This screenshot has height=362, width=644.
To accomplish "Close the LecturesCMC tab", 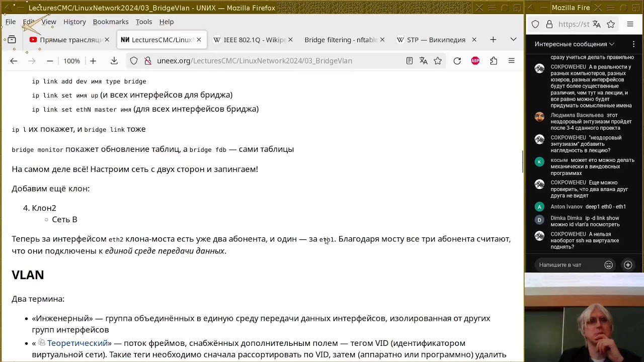I will (x=199, y=40).
